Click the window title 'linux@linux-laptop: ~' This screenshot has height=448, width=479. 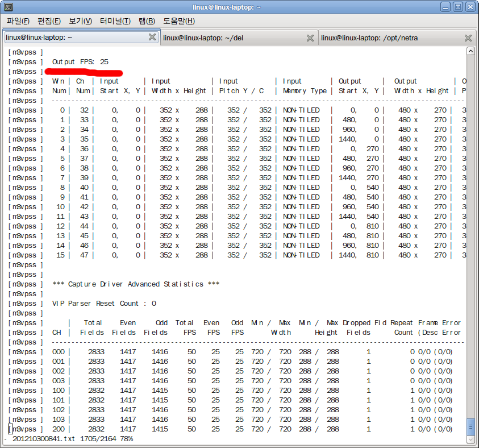click(x=227, y=7)
